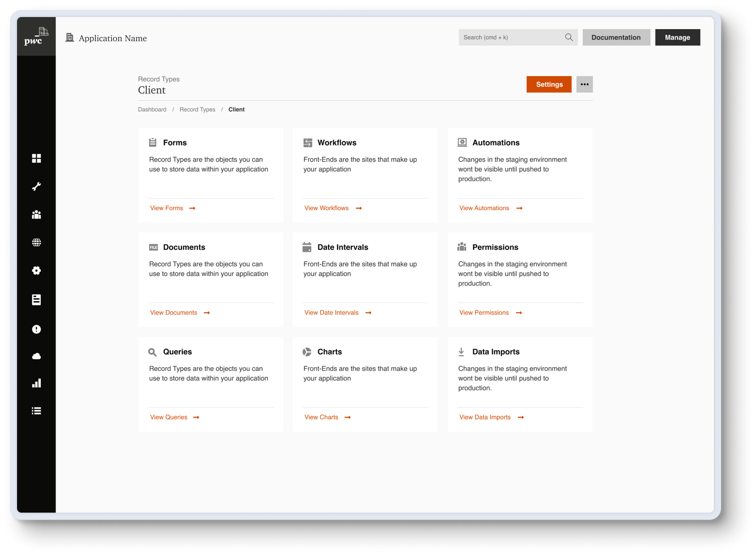Click the Queries magnifier icon

pyautogui.click(x=152, y=352)
